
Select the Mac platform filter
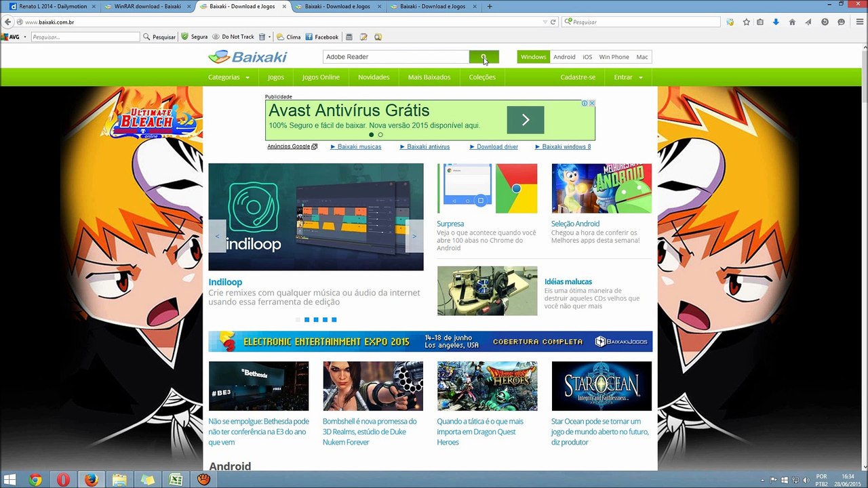(x=642, y=57)
